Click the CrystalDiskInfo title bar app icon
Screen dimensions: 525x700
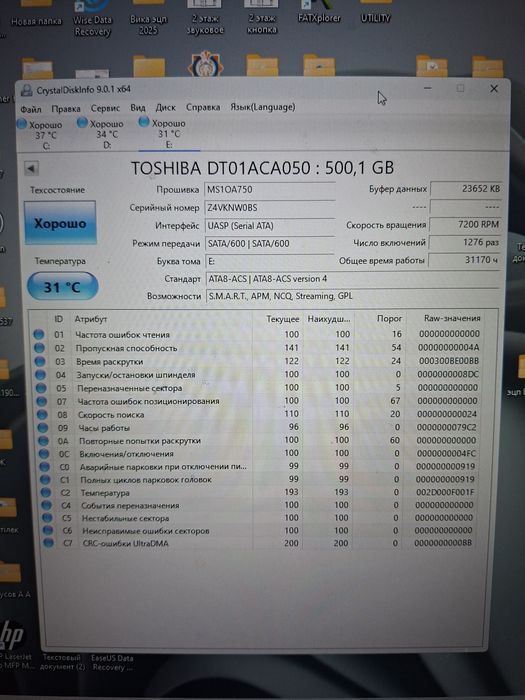coord(27,91)
